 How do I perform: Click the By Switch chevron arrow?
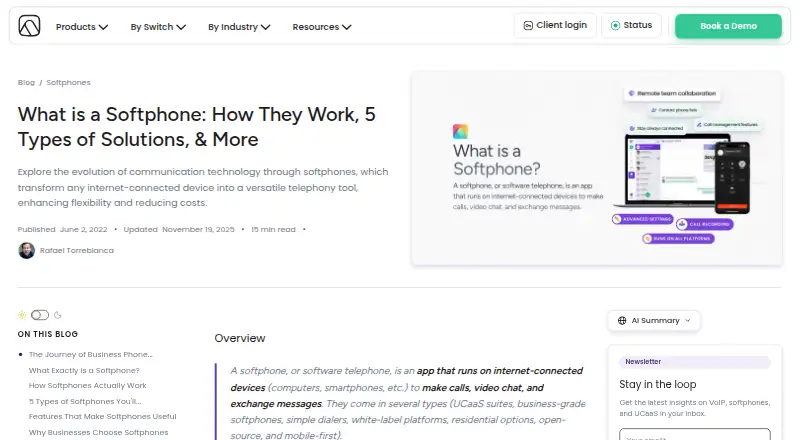[181, 27]
